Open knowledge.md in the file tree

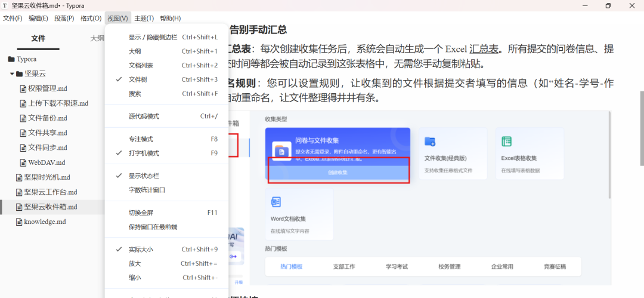tap(45, 222)
